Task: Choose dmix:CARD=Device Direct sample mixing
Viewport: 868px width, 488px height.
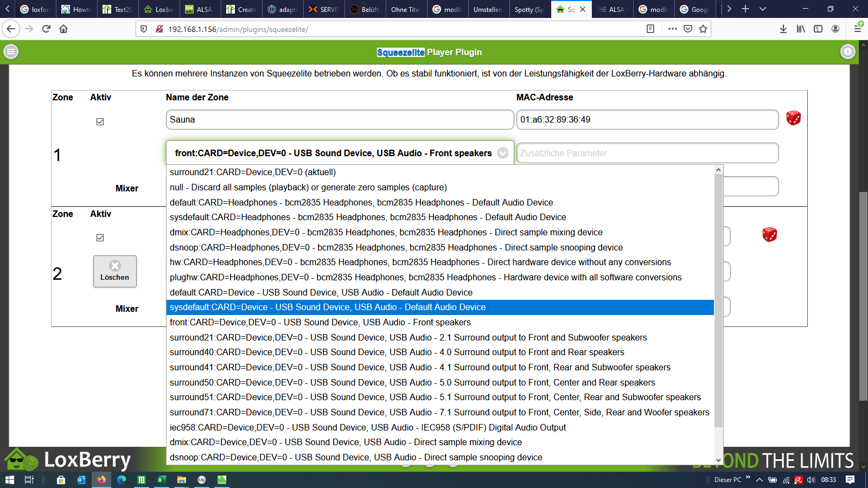Action: [x=441, y=442]
